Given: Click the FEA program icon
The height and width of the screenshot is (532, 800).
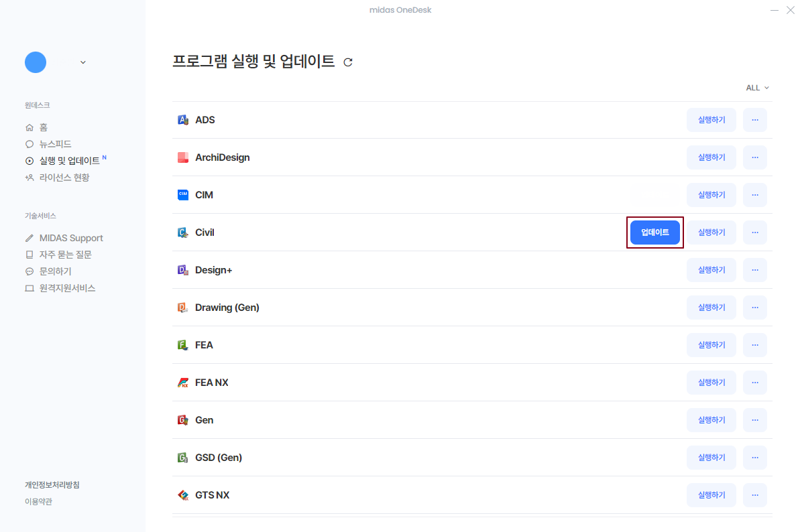Looking at the screenshot, I should coord(182,345).
